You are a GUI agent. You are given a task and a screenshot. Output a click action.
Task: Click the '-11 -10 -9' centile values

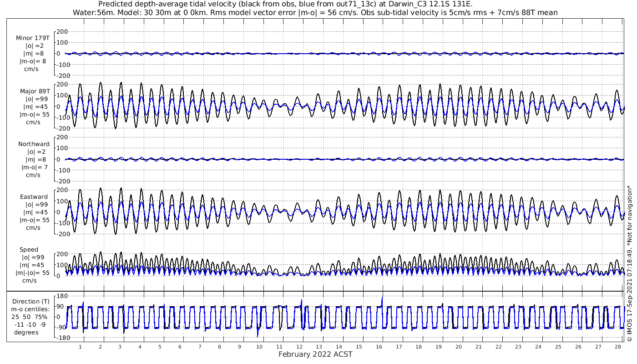tap(29, 324)
